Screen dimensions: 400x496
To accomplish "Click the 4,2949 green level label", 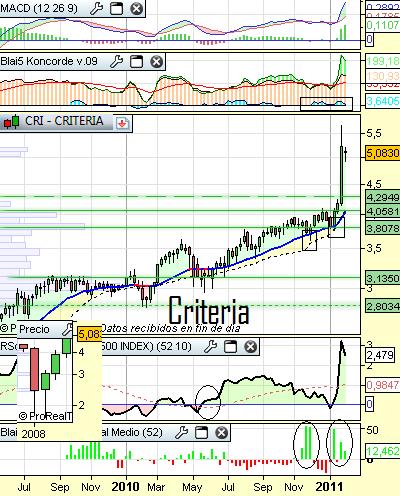I will pos(382,198).
